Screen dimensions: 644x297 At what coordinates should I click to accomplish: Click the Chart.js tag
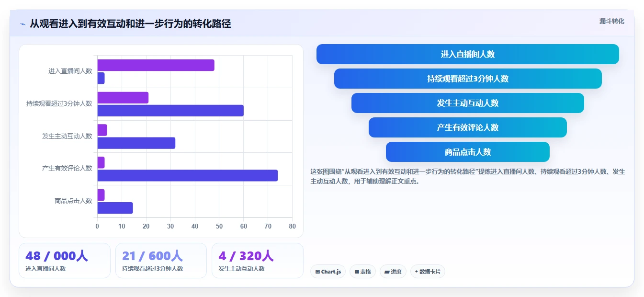(328, 272)
